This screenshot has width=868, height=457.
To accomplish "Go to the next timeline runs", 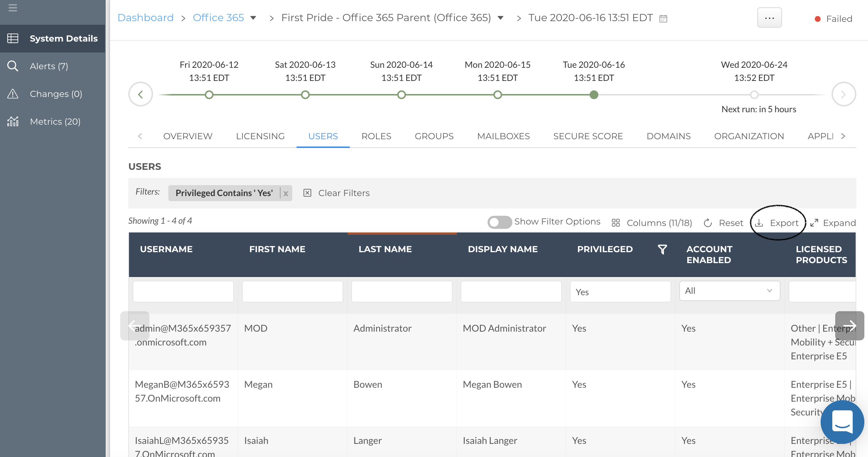I will point(844,94).
